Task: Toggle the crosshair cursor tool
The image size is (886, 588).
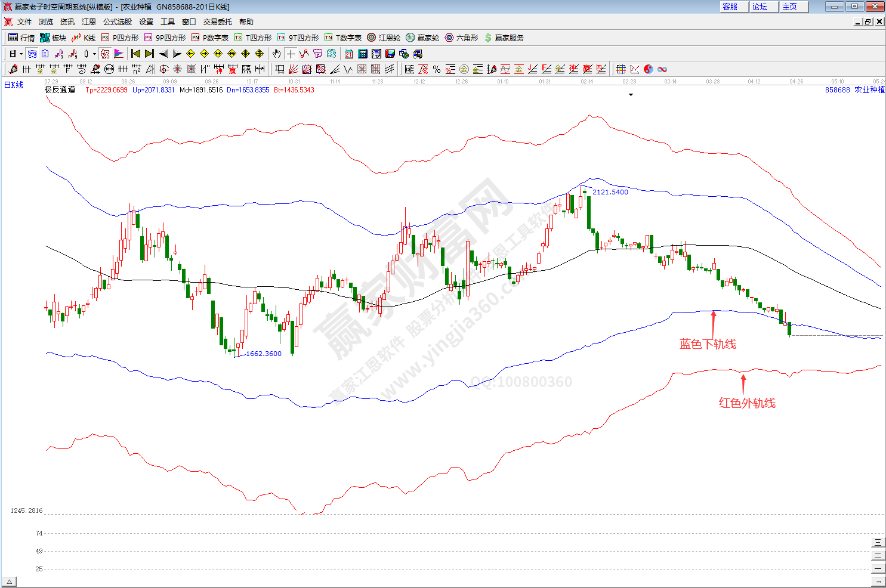Action: point(291,54)
